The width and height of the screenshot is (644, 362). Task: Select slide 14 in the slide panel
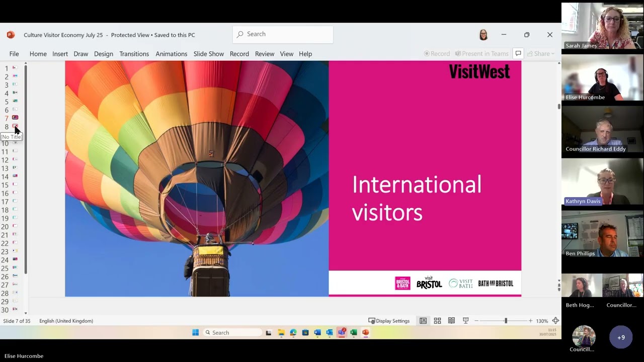(15, 176)
